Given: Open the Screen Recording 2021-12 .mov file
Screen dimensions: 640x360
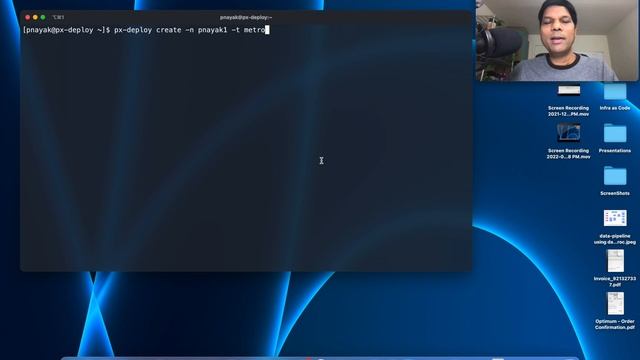Looking at the screenshot, I should [x=569, y=91].
